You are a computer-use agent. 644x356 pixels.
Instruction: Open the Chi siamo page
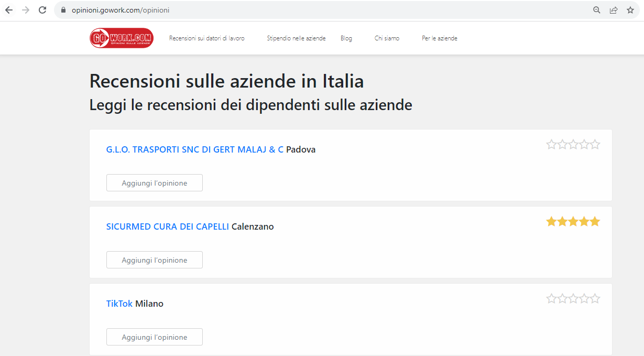[387, 38]
